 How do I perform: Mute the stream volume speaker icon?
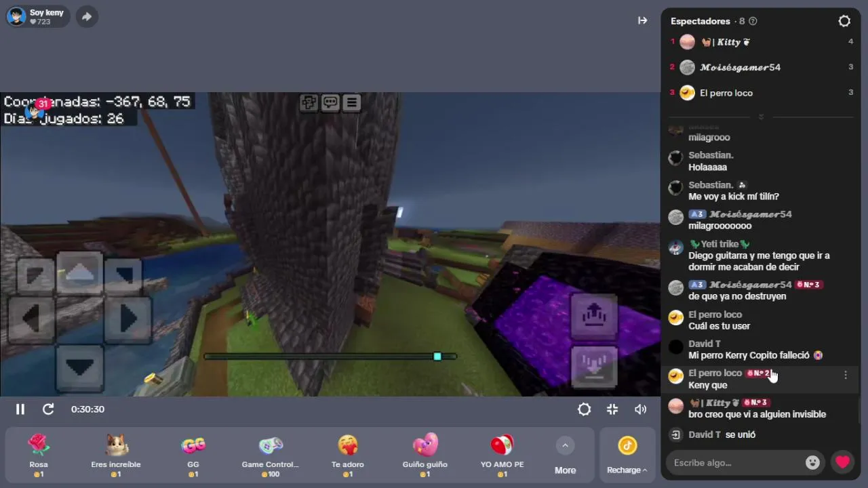click(640, 409)
